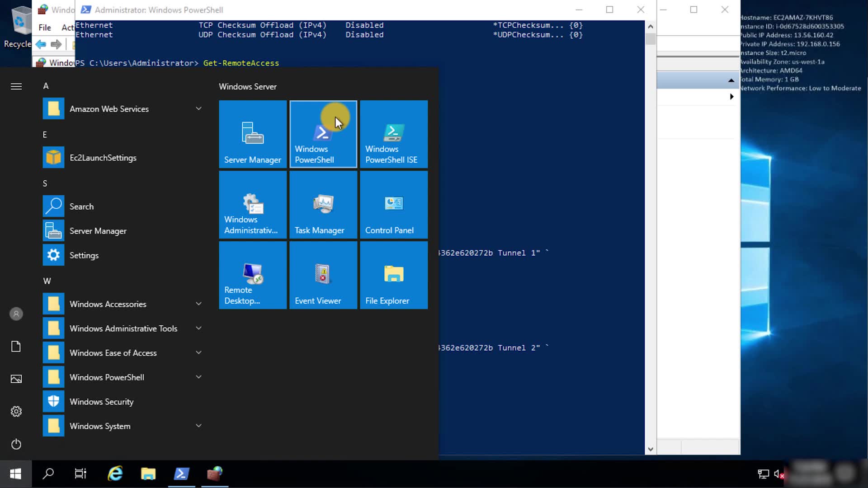This screenshot has width=868, height=488.
Task: Open Task Manager tile
Action: 323,205
